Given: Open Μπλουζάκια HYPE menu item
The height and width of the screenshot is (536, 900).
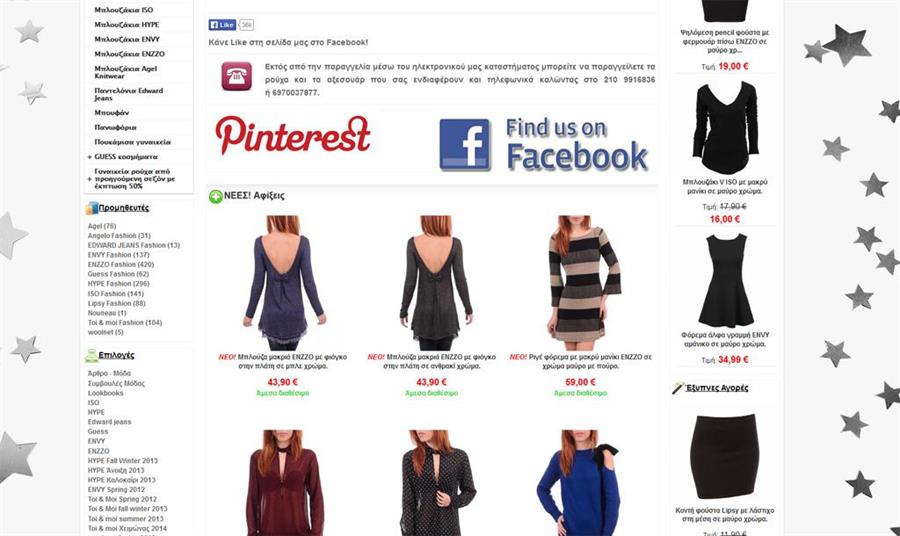Looking at the screenshot, I should pyautogui.click(x=127, y=25).
